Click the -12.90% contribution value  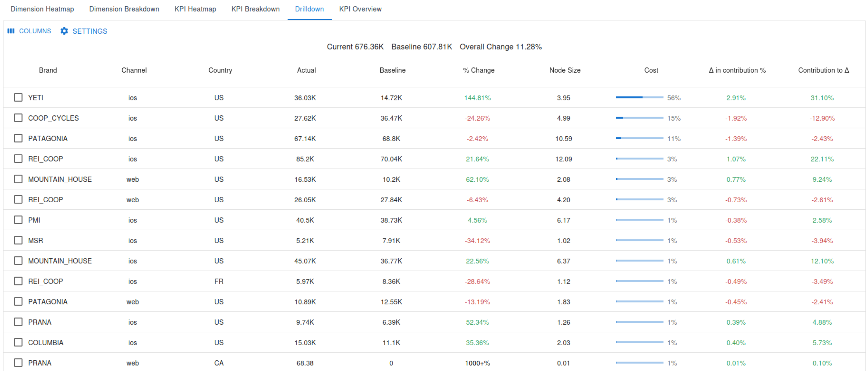click(822, 118)
